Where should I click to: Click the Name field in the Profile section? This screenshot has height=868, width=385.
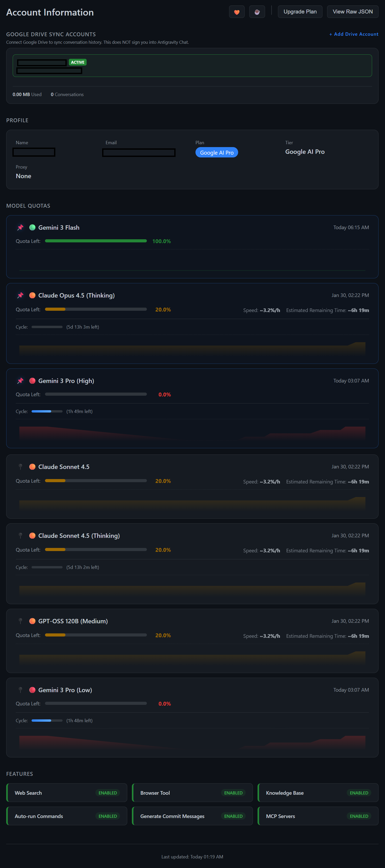pyautogui.click(x=34, y=152)
